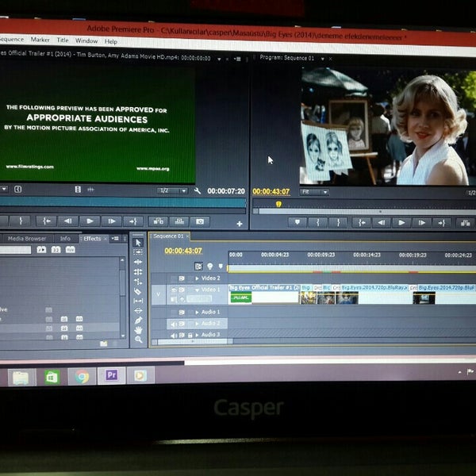Select the Razor tool

[138, 291]
